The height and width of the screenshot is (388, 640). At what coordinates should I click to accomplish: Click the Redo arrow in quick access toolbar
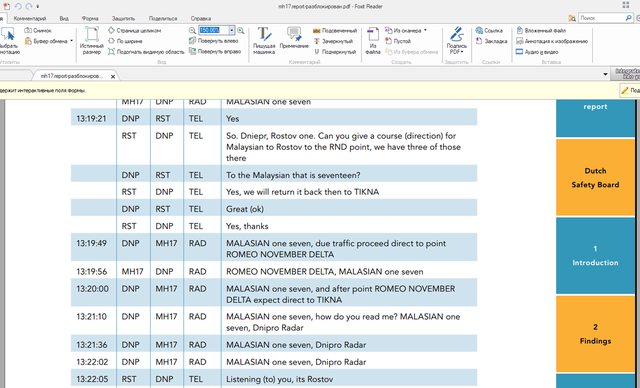click(x=29, y=6)
